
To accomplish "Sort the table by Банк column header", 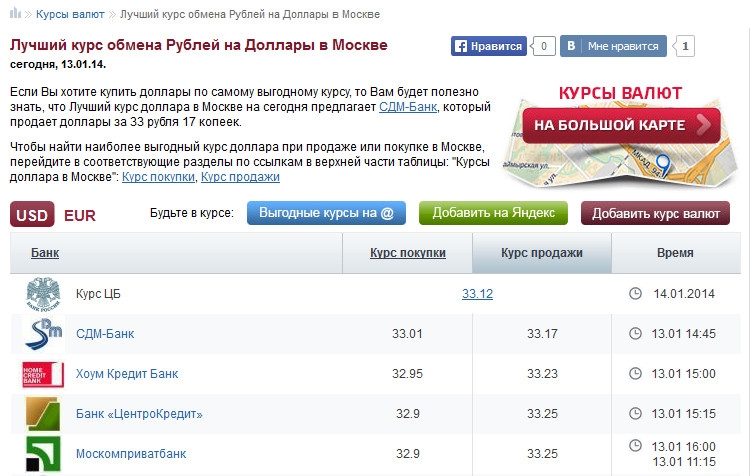I will pos(45,253).
